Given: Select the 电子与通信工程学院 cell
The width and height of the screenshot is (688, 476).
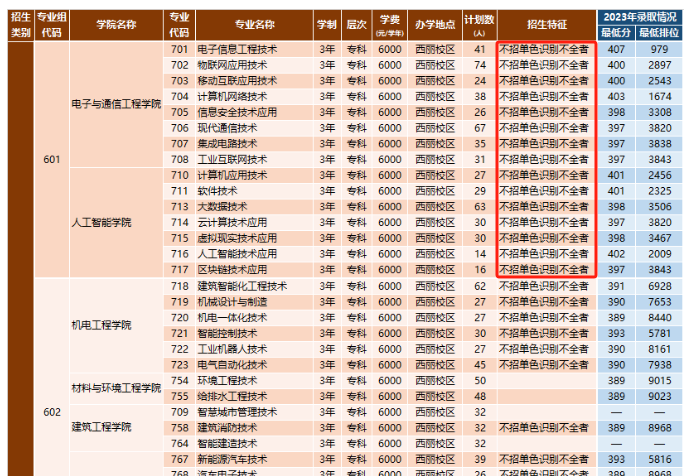Looking at the screenshot, I should (116, 104).
